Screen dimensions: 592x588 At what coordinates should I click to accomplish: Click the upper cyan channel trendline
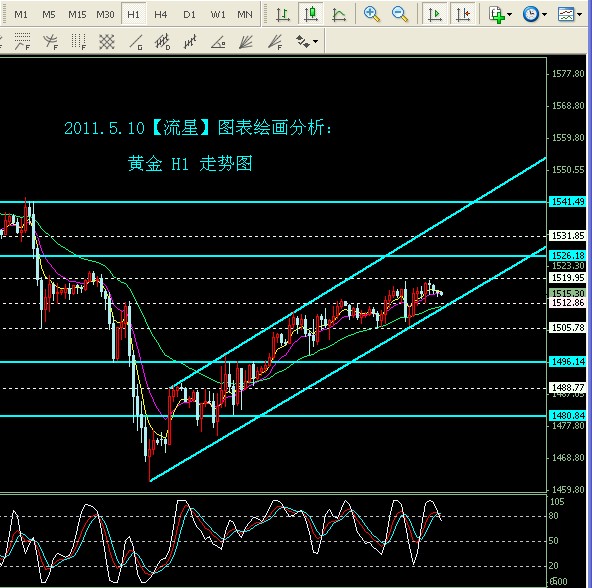pyautogui.click(x=358, y=273)
